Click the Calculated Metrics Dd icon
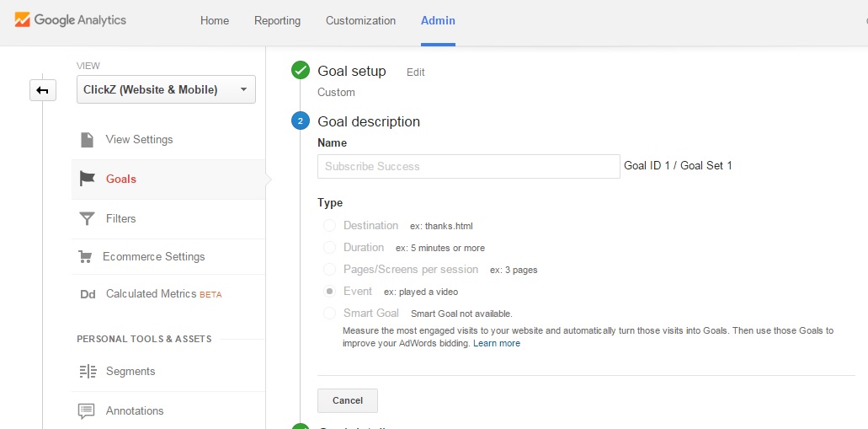This screenshot has width=868, height=429. coord(88,294)
